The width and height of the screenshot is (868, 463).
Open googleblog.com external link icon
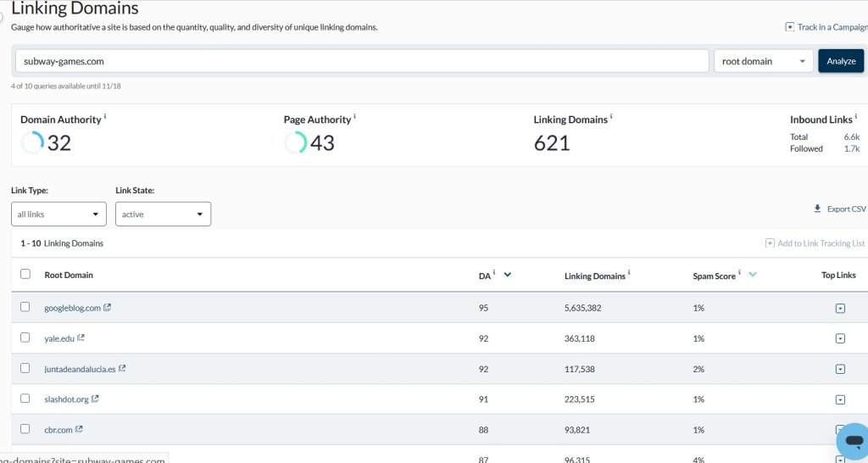(x=108, y=308)
